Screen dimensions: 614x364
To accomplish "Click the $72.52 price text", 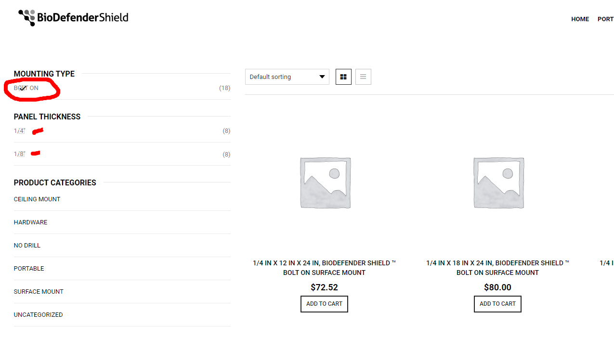I will click(324, 287).
